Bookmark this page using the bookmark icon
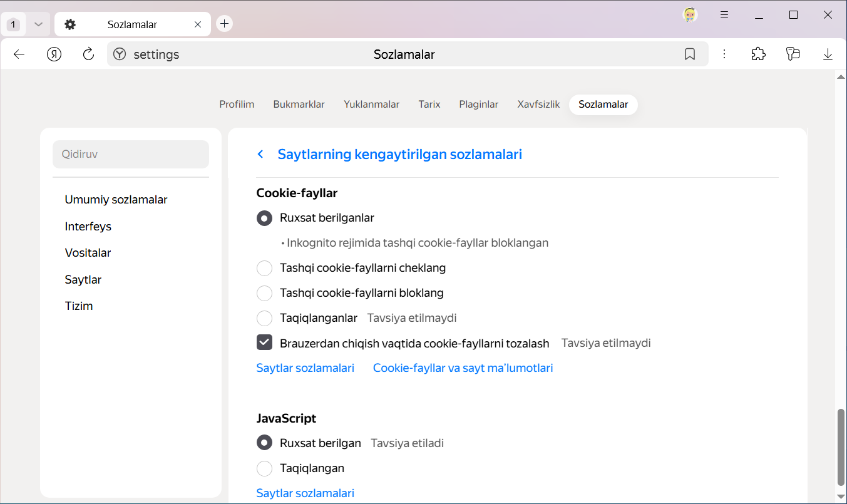Image resolution: width=847 pixels, height=504 pixels. (x=689, y=54)
